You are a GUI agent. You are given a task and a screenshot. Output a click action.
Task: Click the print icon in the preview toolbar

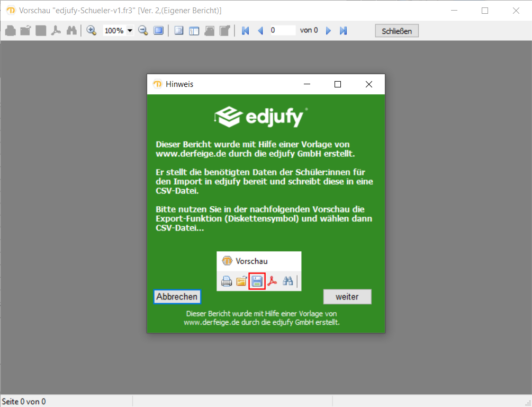pyautogui.click(x=10, y=31)
